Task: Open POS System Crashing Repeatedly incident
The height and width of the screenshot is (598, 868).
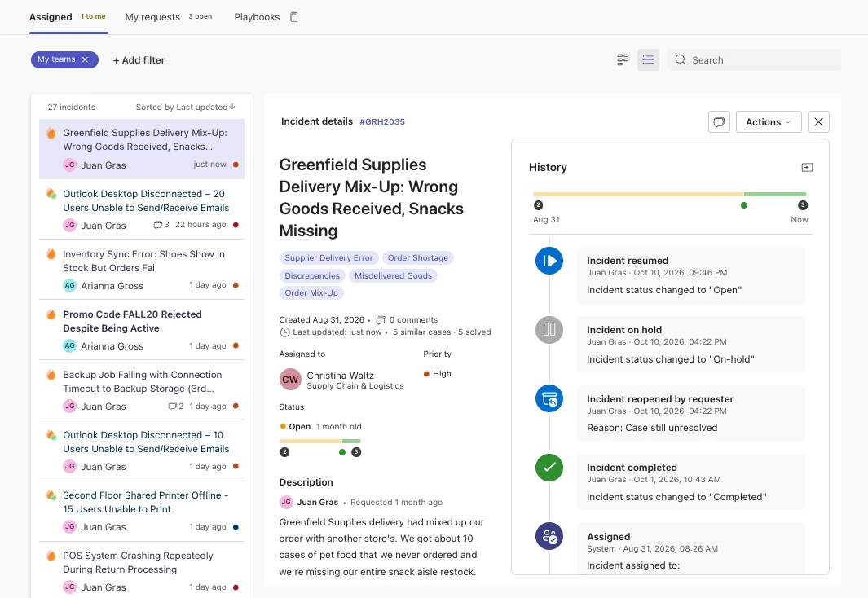Action: coord(142,569)
